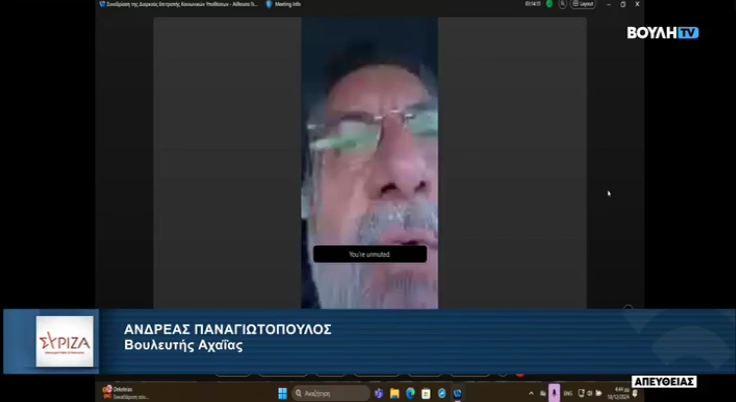
Task: Open File Explorer from the taskbar
Action: [x=395, y=393]
